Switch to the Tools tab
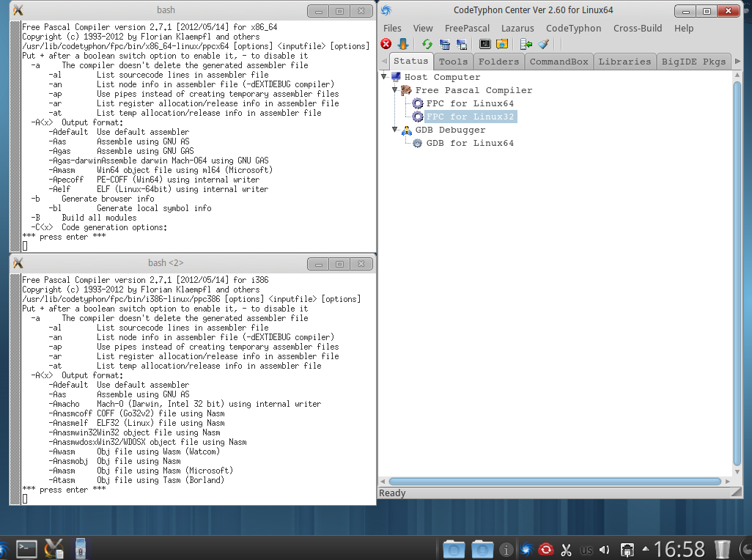752x560 pixels. 453,62
